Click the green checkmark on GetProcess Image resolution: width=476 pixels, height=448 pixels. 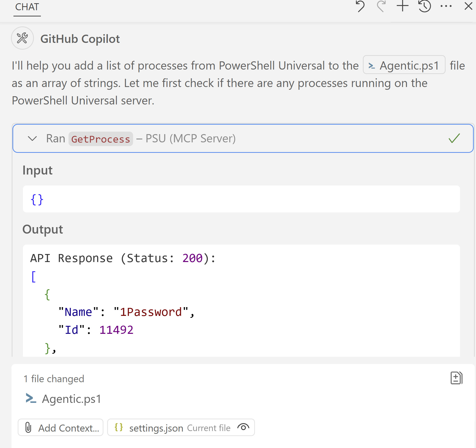tap(454, 138)
